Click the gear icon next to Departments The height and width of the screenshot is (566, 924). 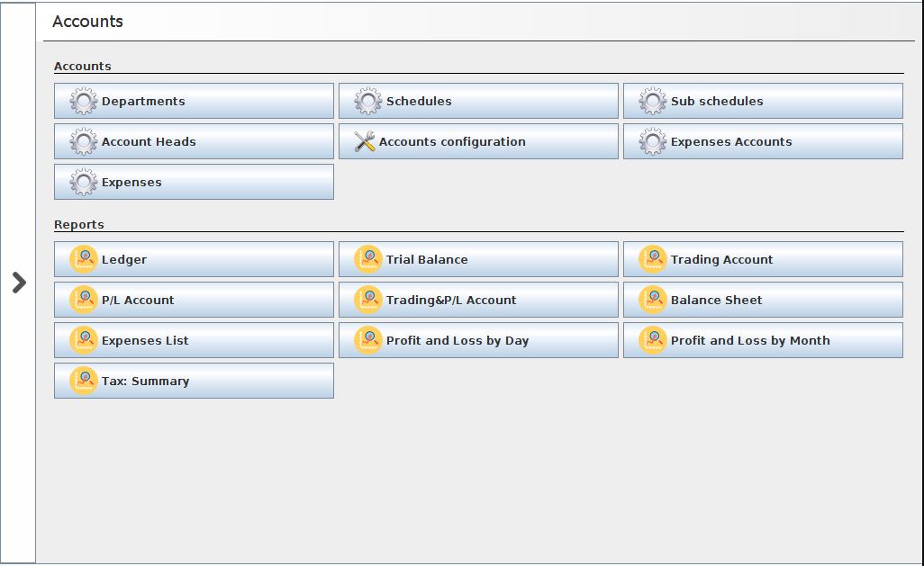84,102
